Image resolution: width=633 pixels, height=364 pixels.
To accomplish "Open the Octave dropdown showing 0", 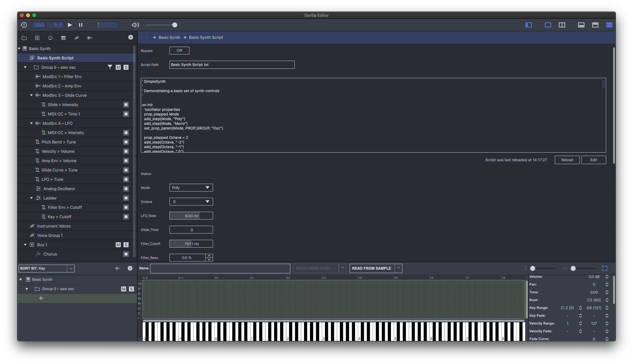I will [x=191, y=201].
